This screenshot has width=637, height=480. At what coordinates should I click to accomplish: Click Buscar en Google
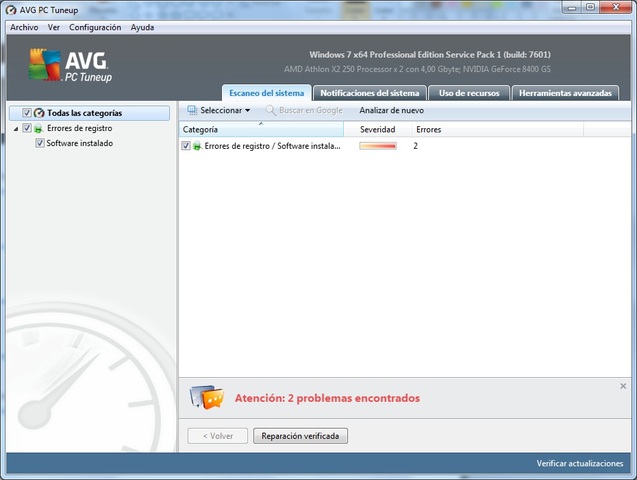tap(304, 110)
